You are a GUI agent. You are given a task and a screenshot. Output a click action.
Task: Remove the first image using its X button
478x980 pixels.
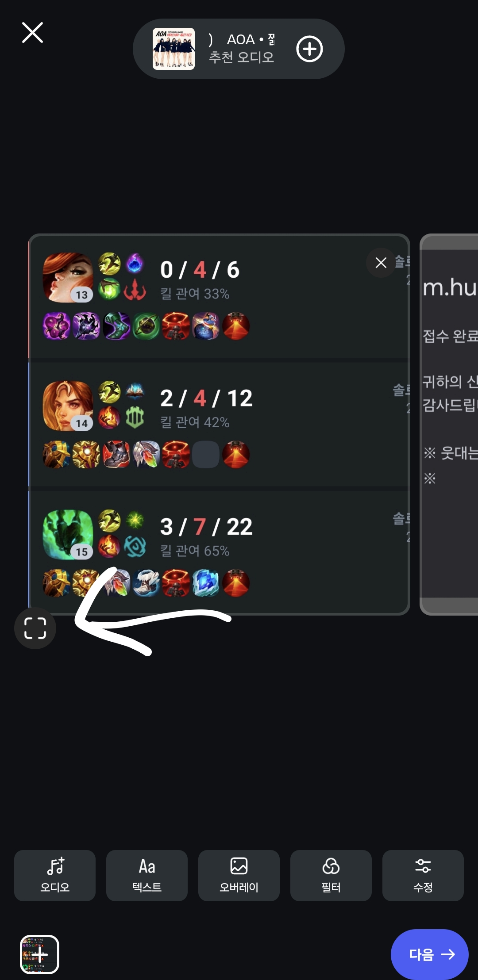point(381,263)
